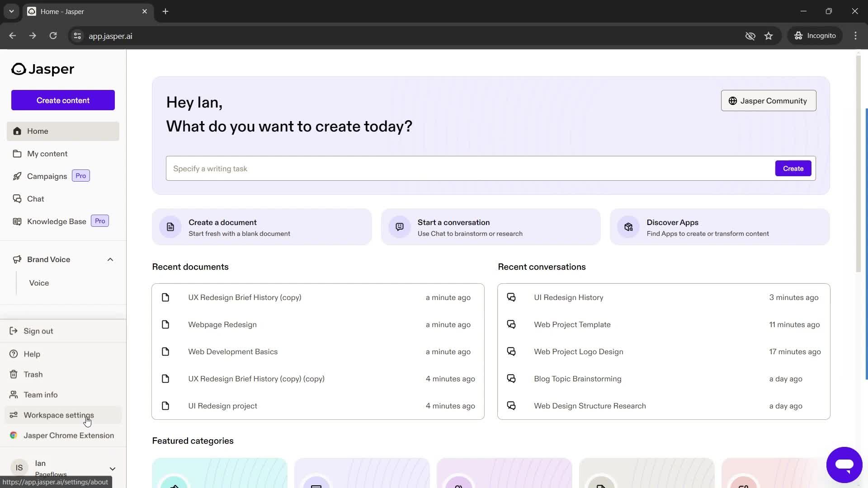
Task: Click the Jasper Community globe icon
Action: tap(732, 100)
